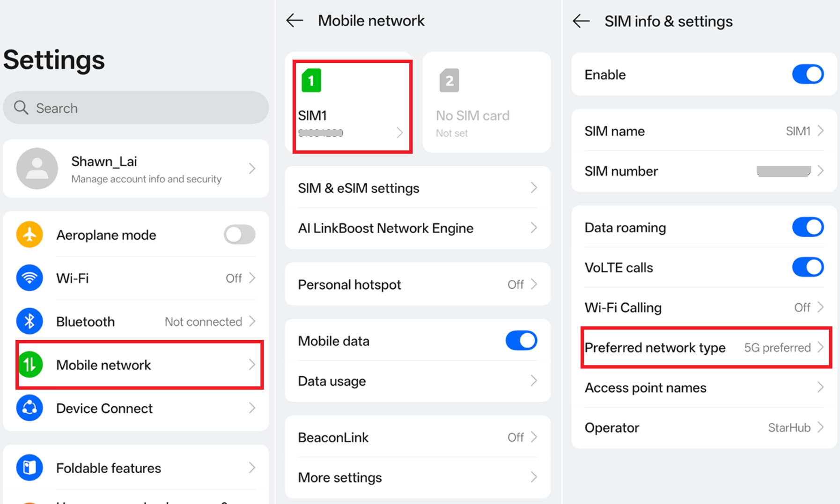Open Shawn_Lai account info
840x504 pixels.
point(136,168)
